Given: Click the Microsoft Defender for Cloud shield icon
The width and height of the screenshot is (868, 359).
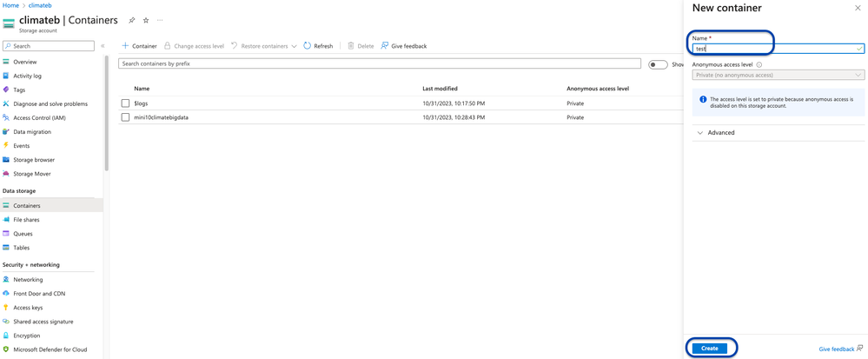Looking at the screenshot, I should (6, 349).
